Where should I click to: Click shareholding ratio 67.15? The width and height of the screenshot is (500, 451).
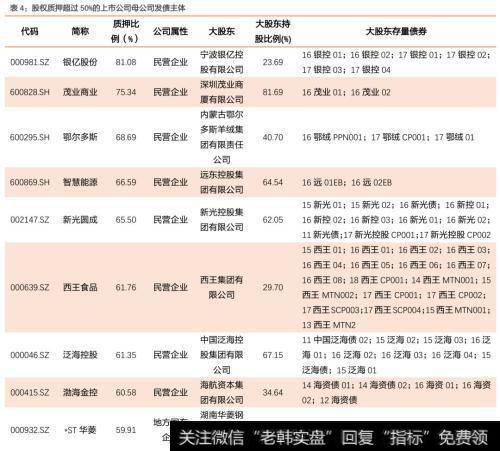coord(273,355)
